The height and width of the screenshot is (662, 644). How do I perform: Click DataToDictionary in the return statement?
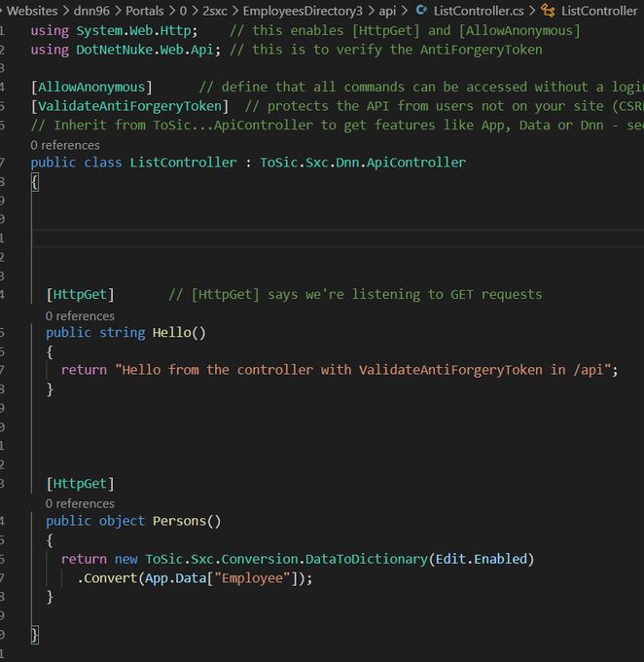click(367, 559)
